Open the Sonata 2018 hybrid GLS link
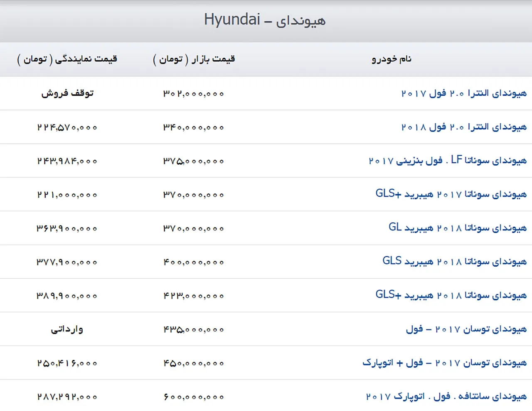This screenshot has height=411, width=532. click(x=455, y=262)
